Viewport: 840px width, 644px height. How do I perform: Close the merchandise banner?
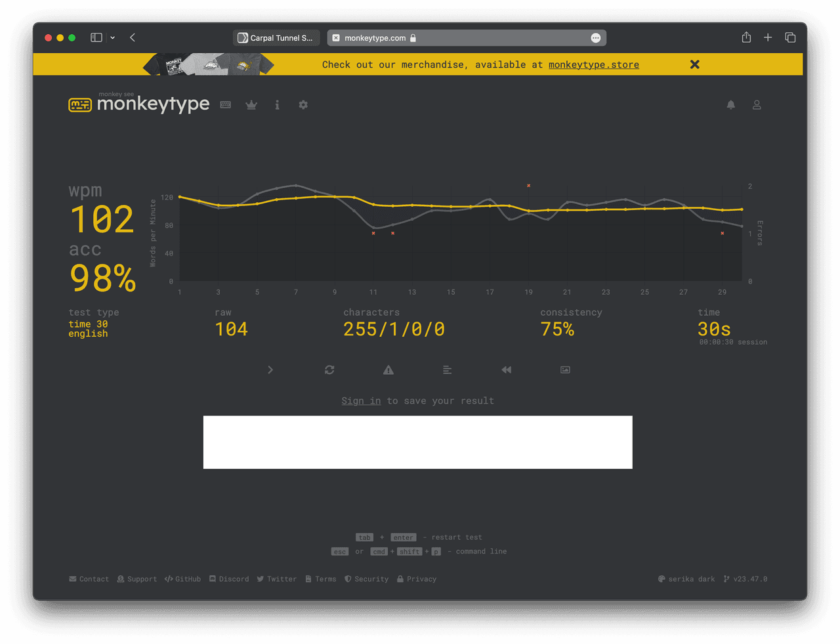pos(695,64)
